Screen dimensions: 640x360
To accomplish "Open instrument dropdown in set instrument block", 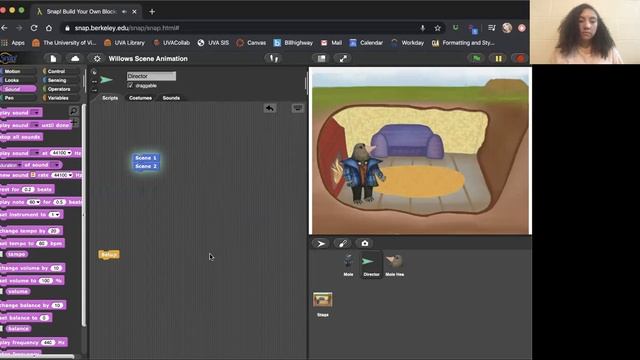I will pyautogui.click(x=58, y=215).
